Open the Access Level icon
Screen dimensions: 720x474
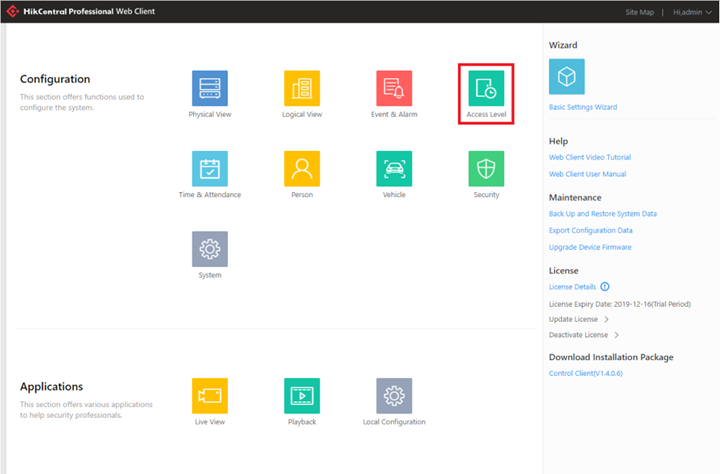point(486,88)
